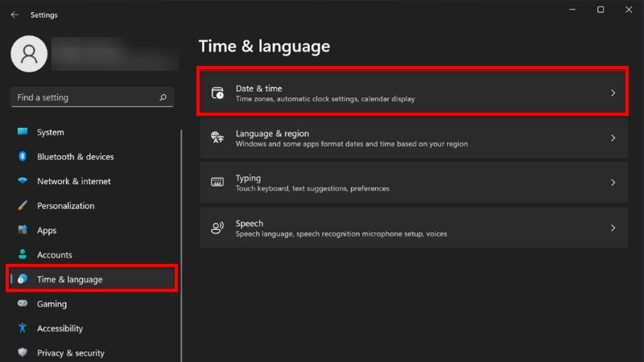The height and width of the screenshot is (362, 644).
Task: Open Network & internet section
Action: (93, 181)
